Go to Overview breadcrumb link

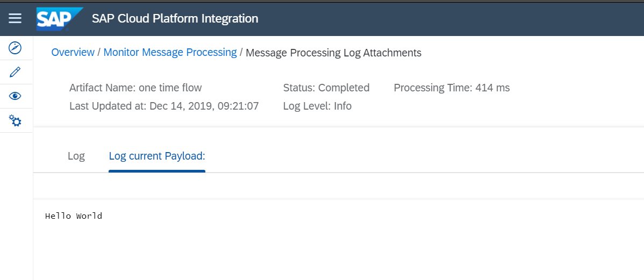(73, 53)
